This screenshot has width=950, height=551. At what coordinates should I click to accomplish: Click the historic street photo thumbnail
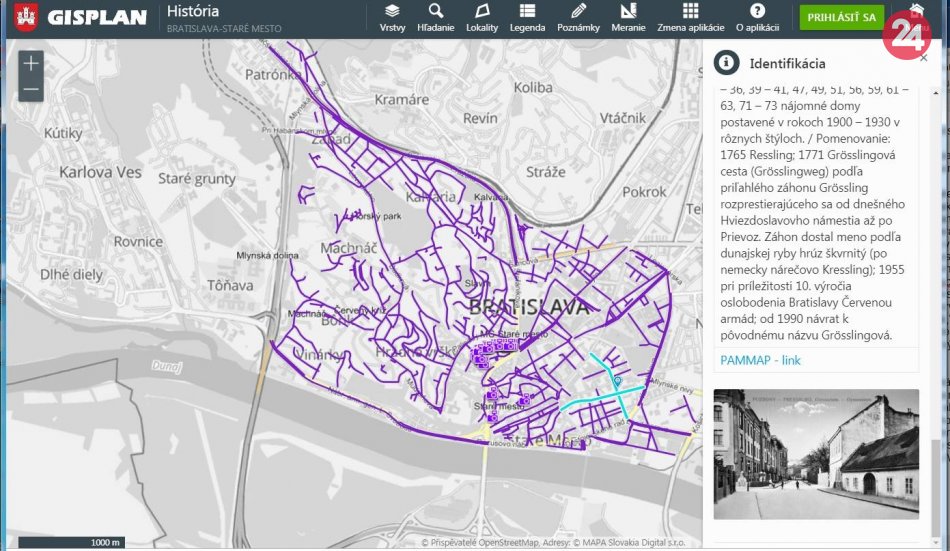click(x=816, y=454)
